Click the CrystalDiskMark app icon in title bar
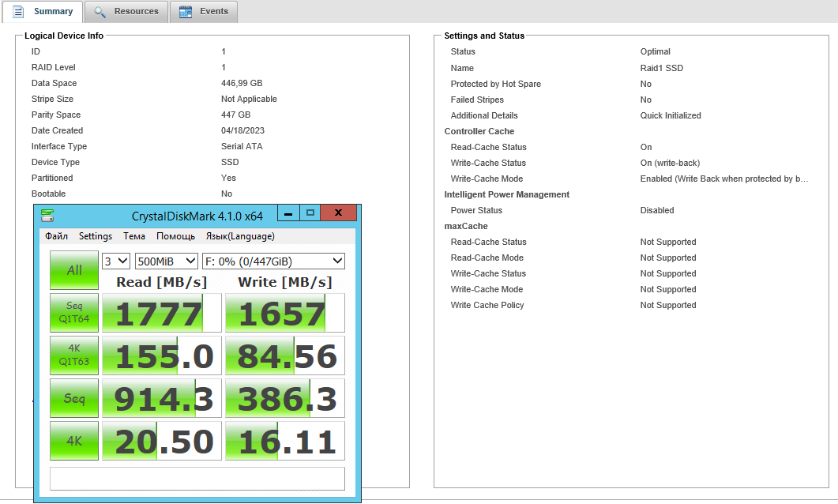This screenshot has height=504, width=838. point(47,216)
